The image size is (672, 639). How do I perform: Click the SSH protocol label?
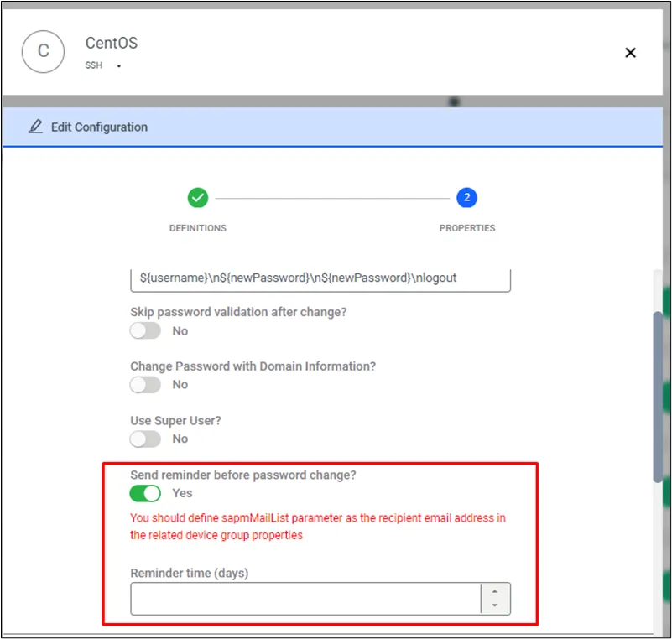point(94,65)
